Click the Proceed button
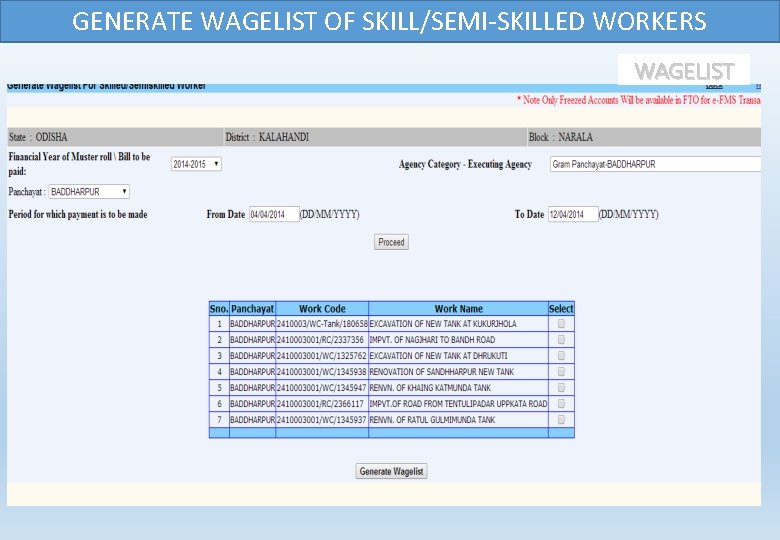780x540 pixels. point(391,242)
